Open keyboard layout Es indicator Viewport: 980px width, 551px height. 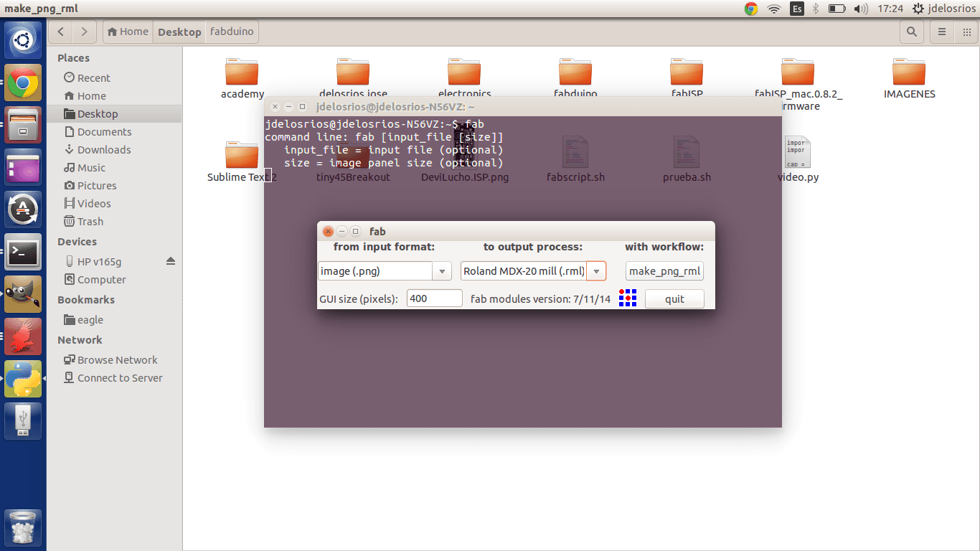(x=797, y=9)
